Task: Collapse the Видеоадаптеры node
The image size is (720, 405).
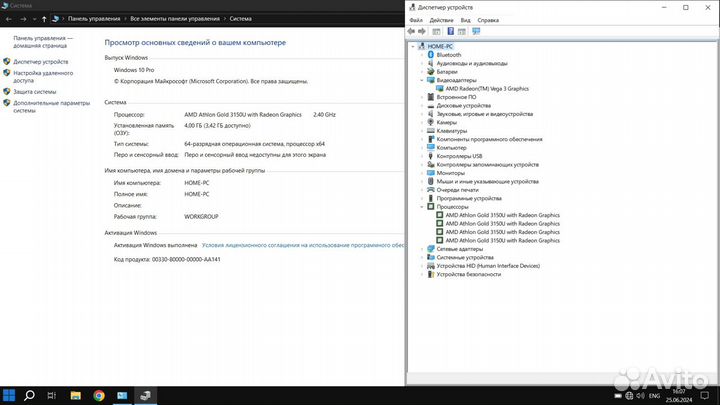Action: pos(422,80)
